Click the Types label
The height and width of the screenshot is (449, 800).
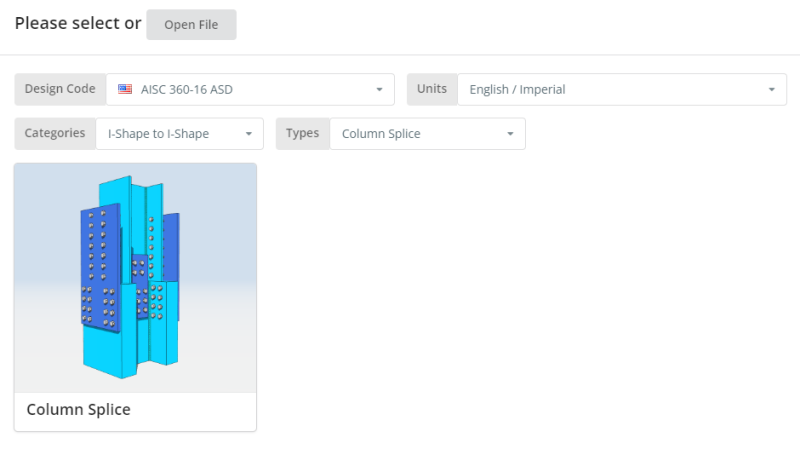pos(303,133)
